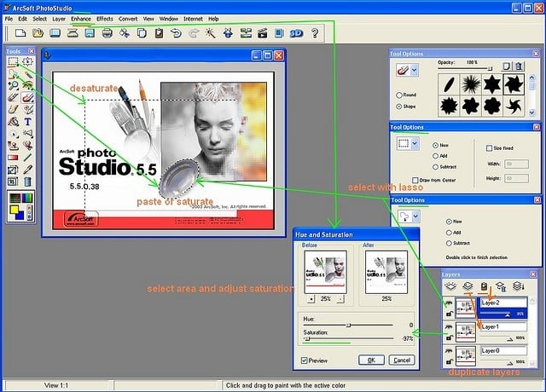
Task: Select the Round brush radio button
Action: coord(399,95)
